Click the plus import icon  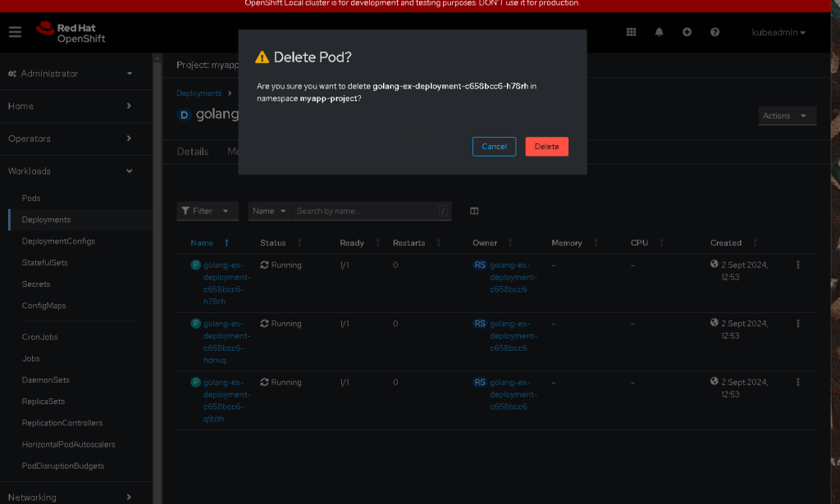(687, 32)
